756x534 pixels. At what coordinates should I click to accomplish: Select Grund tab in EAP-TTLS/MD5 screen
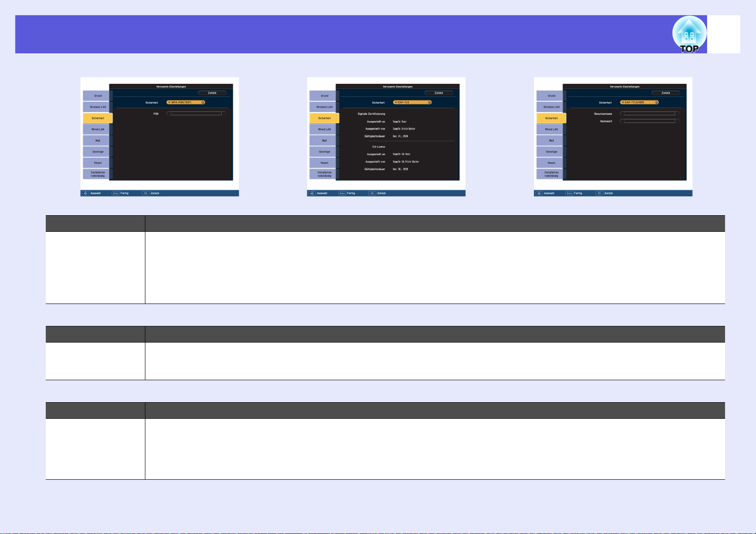[x=551, y=96]
